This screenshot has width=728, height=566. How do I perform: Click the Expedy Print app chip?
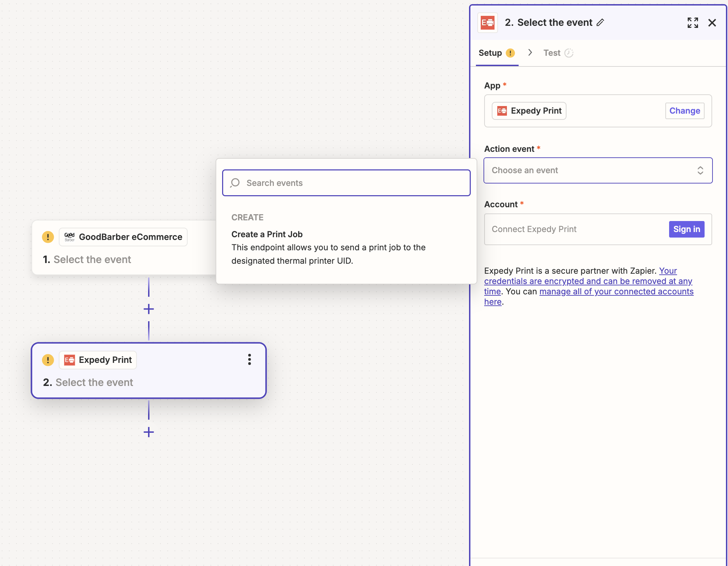[x=529, y=111]
